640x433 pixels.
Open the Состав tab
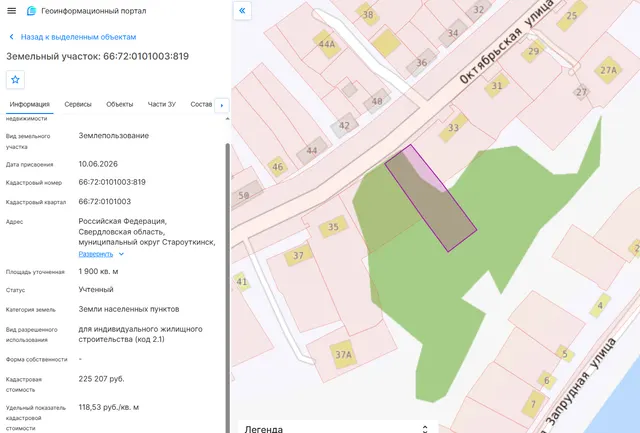tap(201, 104)
